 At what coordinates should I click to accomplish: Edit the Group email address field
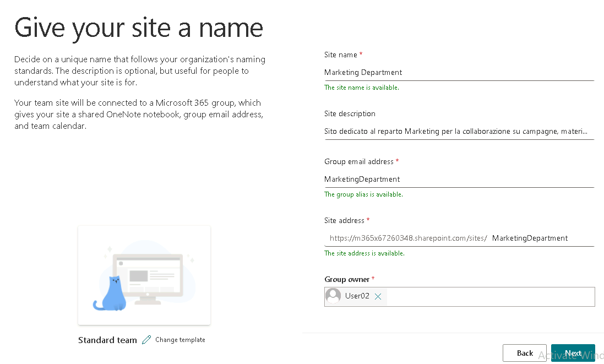459,179
